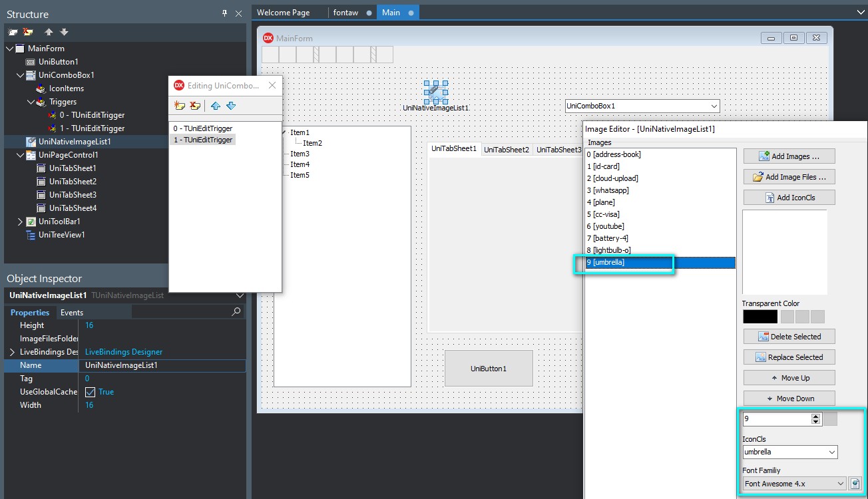Select the Main editor tab
The width and height of the screenshot is (868, 499).
[398, 13]
